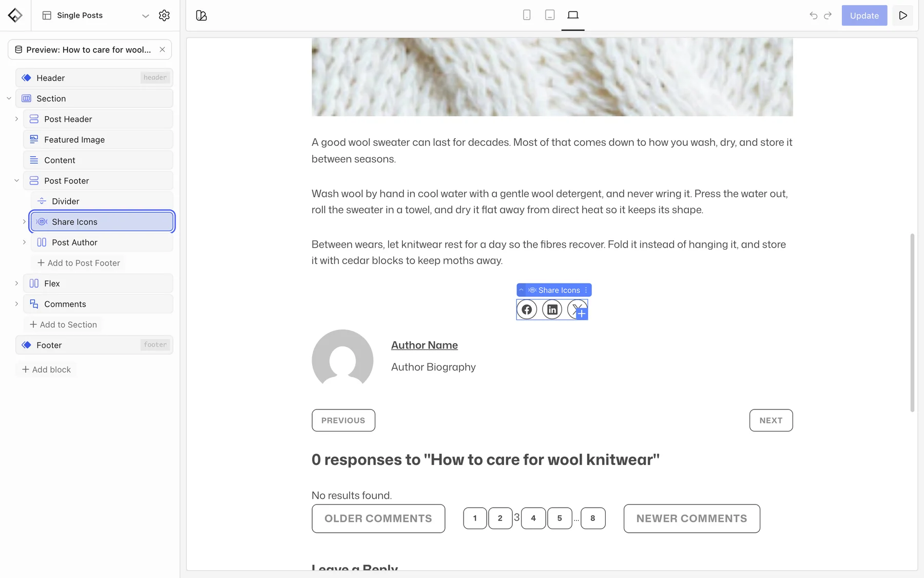Click the blue plus add-icon button
This screenshot has height=578, width=924.
582,313
